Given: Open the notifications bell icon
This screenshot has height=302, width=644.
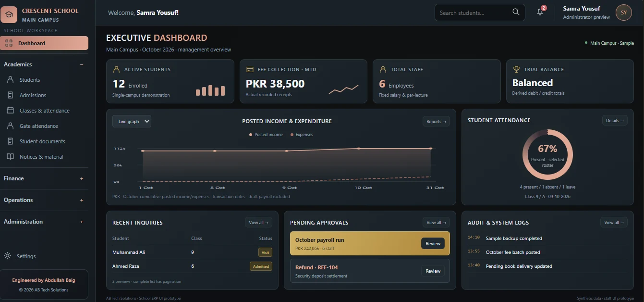Looking at the screenshot, I should tap(540, 13).
